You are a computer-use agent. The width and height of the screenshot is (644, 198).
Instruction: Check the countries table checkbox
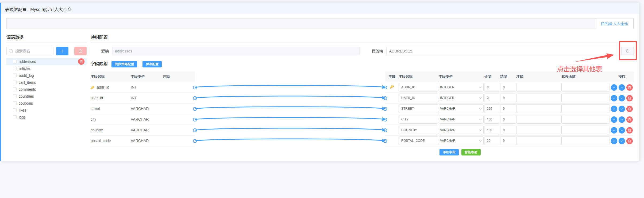click(15, 96)
